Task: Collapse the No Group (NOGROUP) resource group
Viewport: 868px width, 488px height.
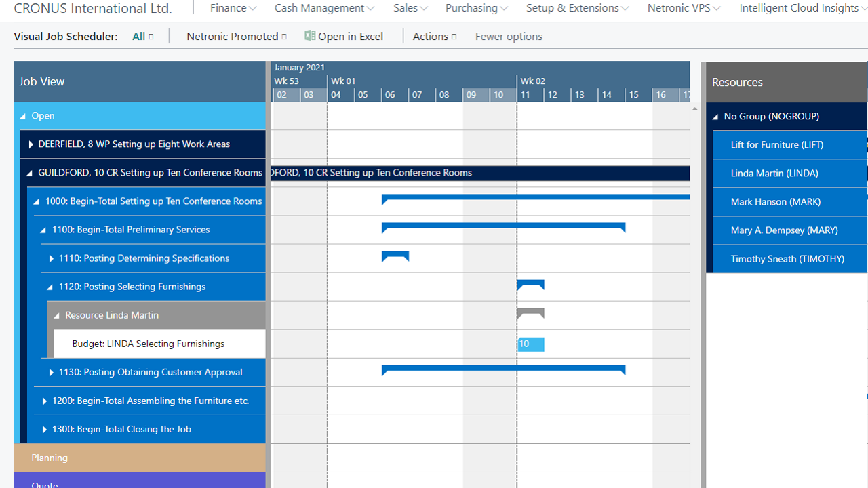Action: pos(715,116)
